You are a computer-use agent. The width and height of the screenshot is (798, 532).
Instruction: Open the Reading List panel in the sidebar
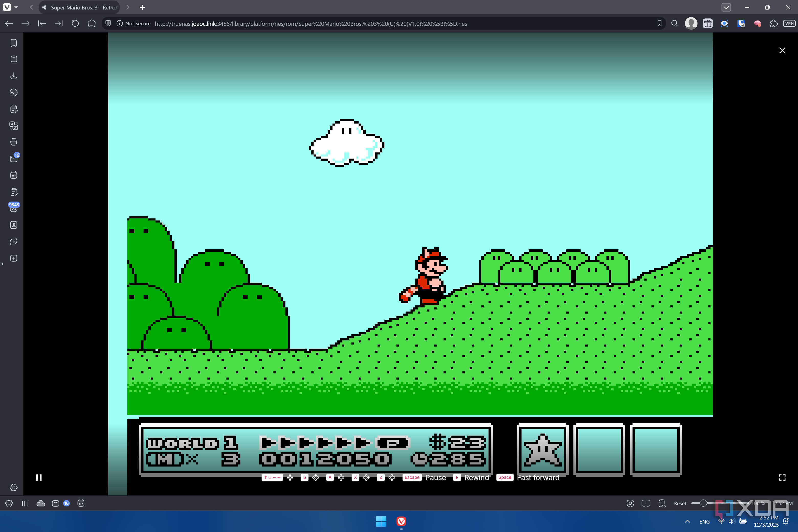[x=14, y=60]
